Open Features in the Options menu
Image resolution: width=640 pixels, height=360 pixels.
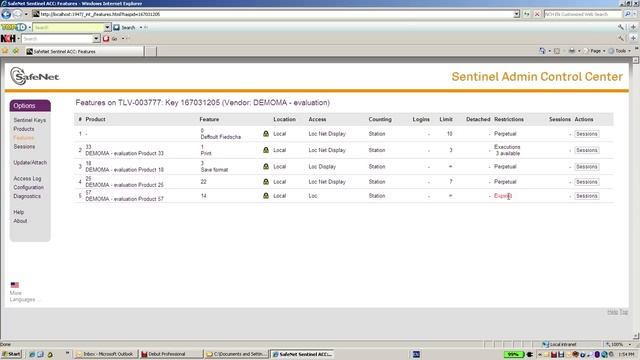(24, 138)
